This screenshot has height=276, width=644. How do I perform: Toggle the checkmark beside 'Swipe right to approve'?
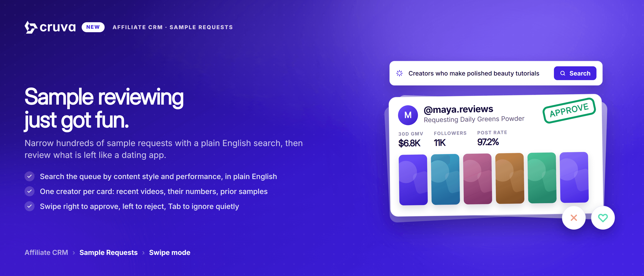(30, 206)
